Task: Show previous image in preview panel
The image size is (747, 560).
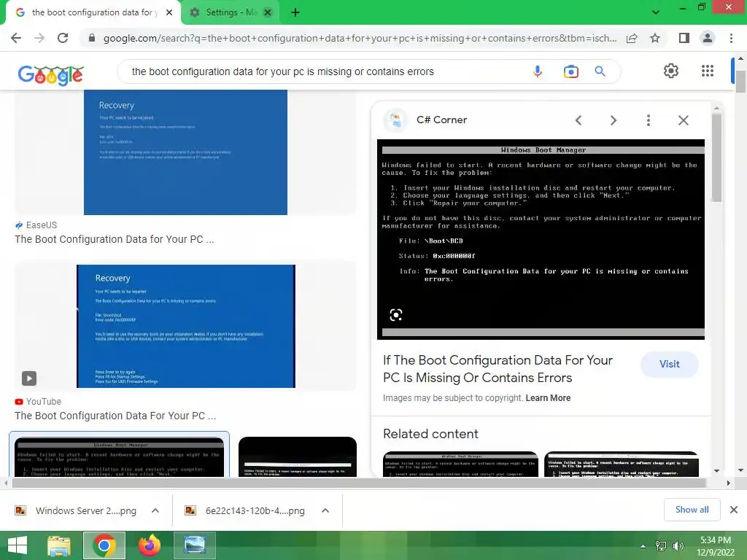Action: coord(578,120)
